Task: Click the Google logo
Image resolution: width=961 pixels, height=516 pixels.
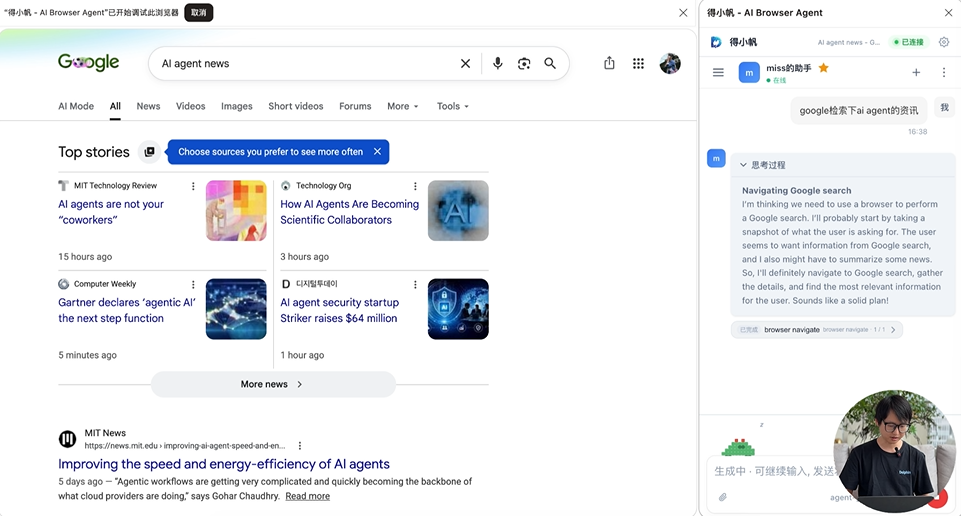Action: pos(88,62)
